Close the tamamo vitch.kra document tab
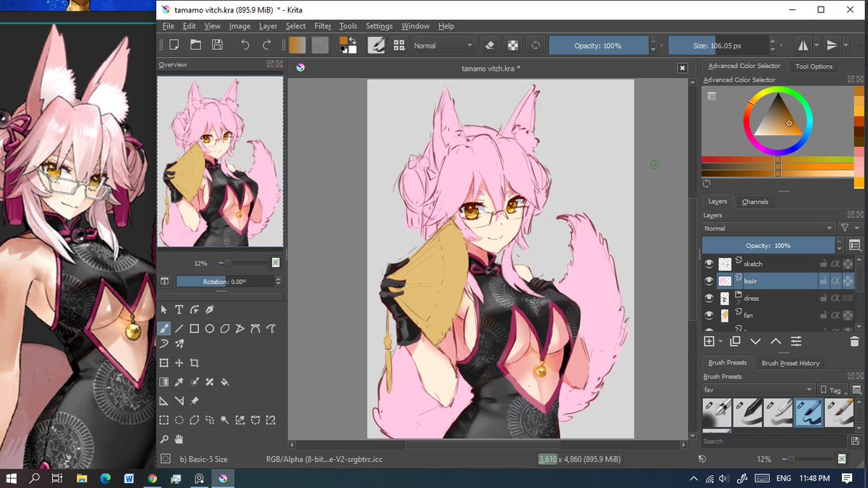Viewport: 868px width, 488px height. click(x=682, y=68)
